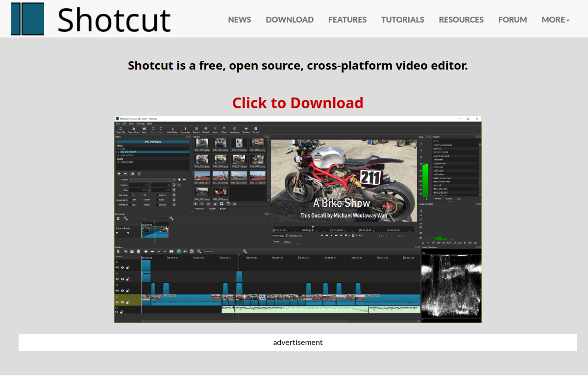Screen dimensions: 588x392
Task: Open the Recent panel using its toolbar icon
Action: tap(197, 128)
